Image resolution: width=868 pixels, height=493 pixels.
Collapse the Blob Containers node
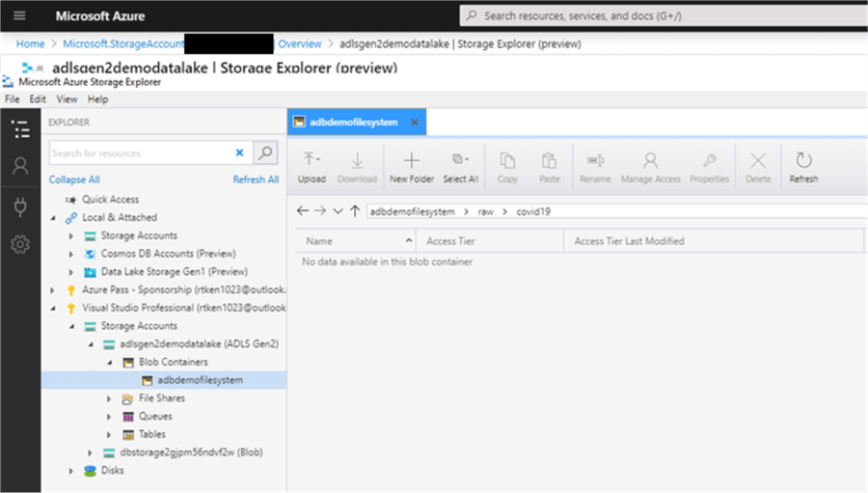pos(110,362)
